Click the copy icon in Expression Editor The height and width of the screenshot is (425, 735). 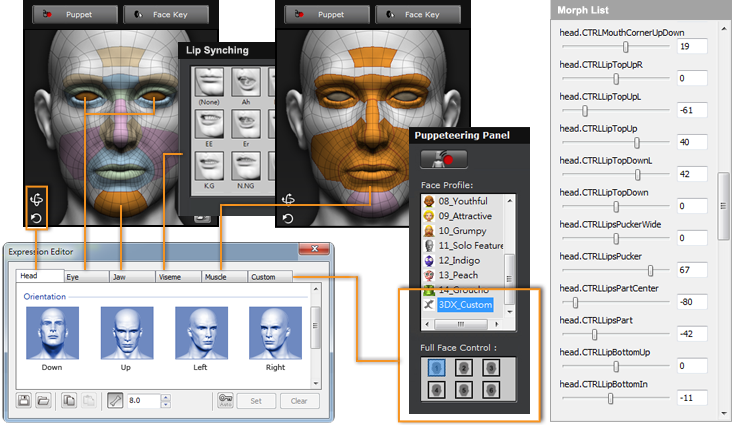coord(69,401)
